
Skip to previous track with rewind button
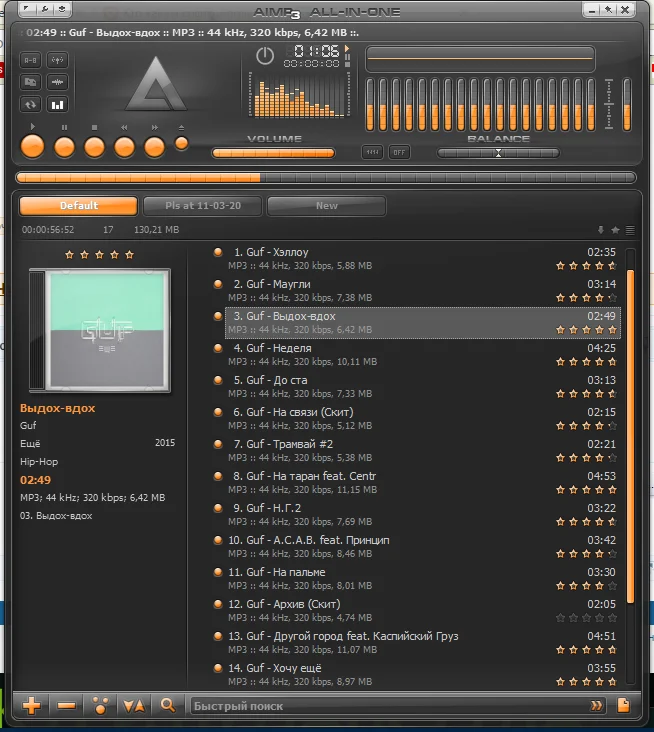click(124, 147)
